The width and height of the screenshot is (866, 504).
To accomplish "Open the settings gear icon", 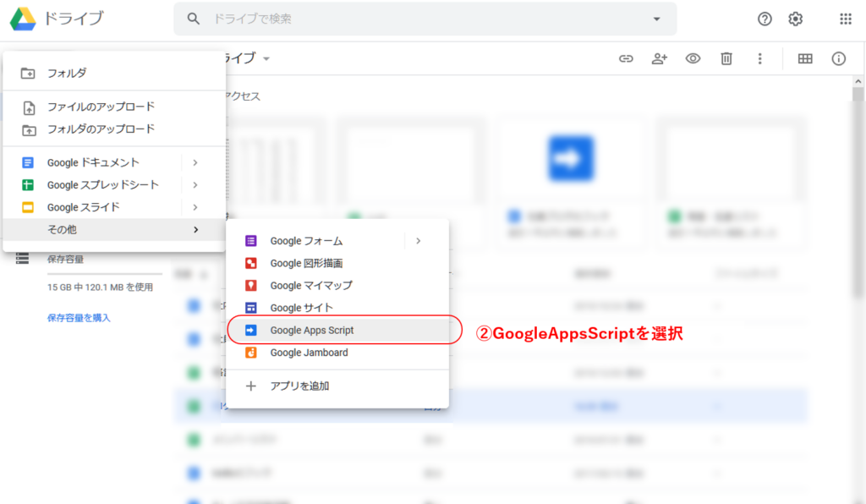I will 795,19.
